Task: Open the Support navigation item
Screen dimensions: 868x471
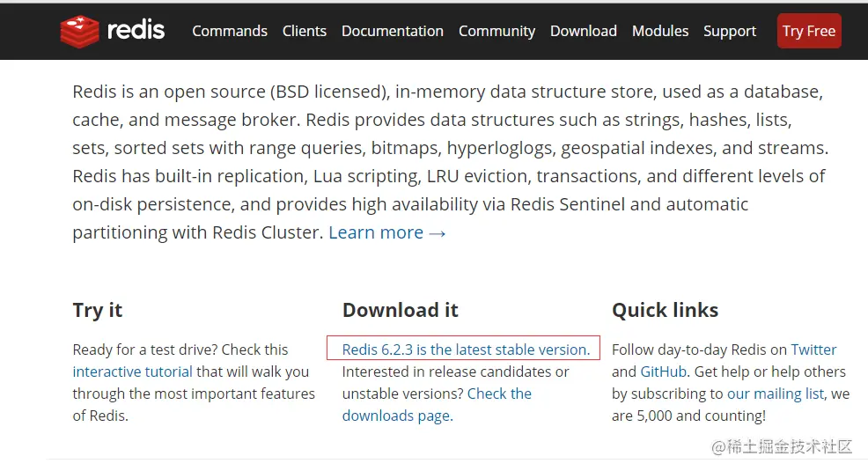Action: 730,31
